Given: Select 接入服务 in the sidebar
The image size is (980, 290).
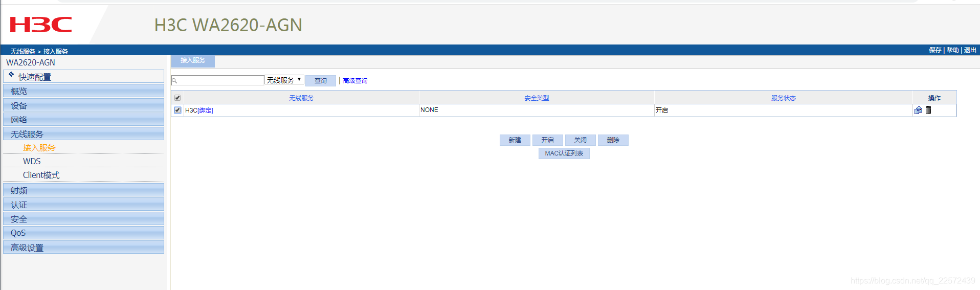Looking at the screenshot, I should tap(39, 148).
